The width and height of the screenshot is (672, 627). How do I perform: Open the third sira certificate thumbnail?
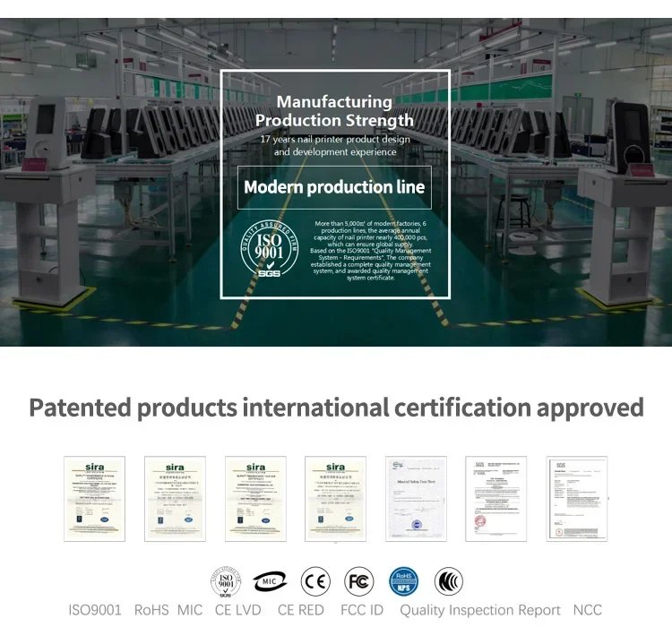tap(255, 499)
